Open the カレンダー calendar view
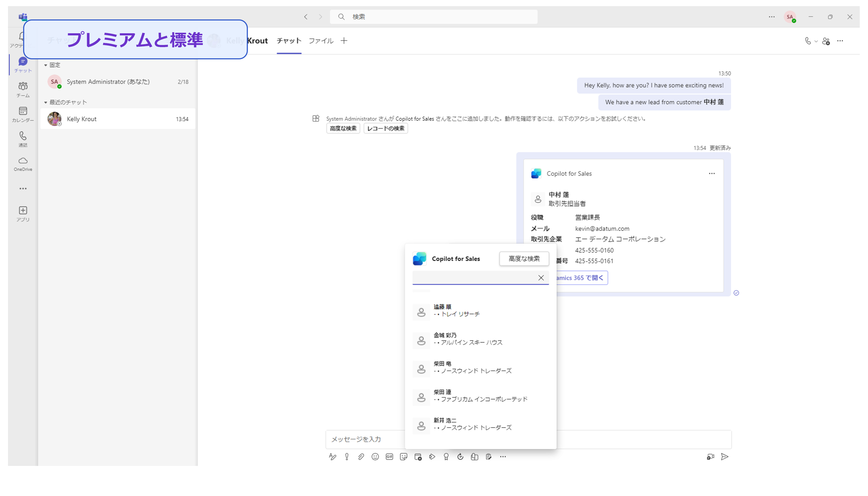The image size is (868, 496). point(23,114)
